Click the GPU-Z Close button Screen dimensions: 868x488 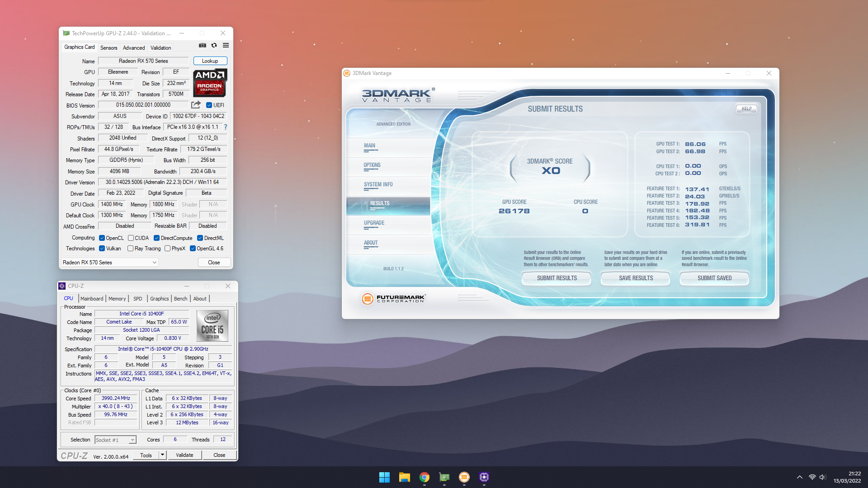tap(214, 263)
